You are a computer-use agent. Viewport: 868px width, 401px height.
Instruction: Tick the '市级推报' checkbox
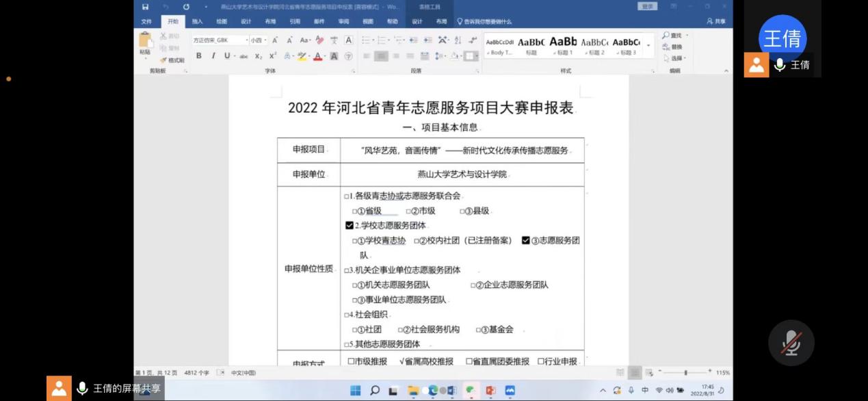click(351, 361)
